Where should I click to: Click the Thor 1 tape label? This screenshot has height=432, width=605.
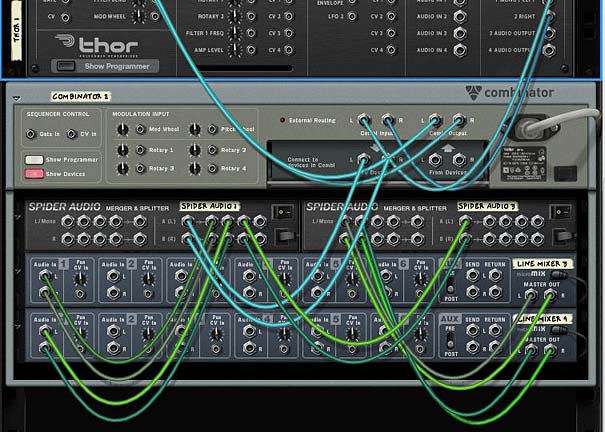(16, 31)
